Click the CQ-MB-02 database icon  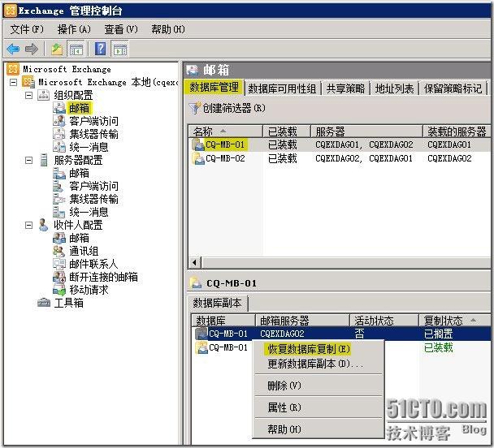198,158
